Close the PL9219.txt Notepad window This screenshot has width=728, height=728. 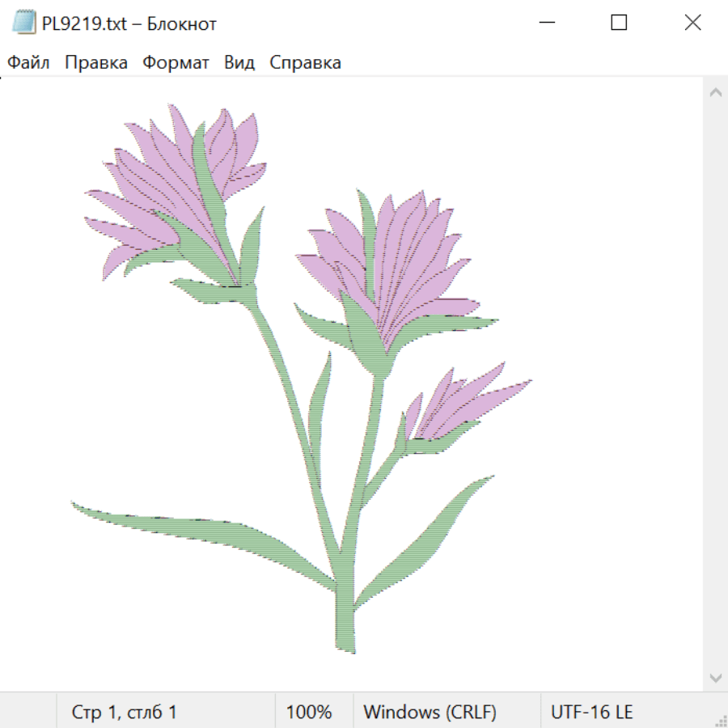tap(692, 23)
